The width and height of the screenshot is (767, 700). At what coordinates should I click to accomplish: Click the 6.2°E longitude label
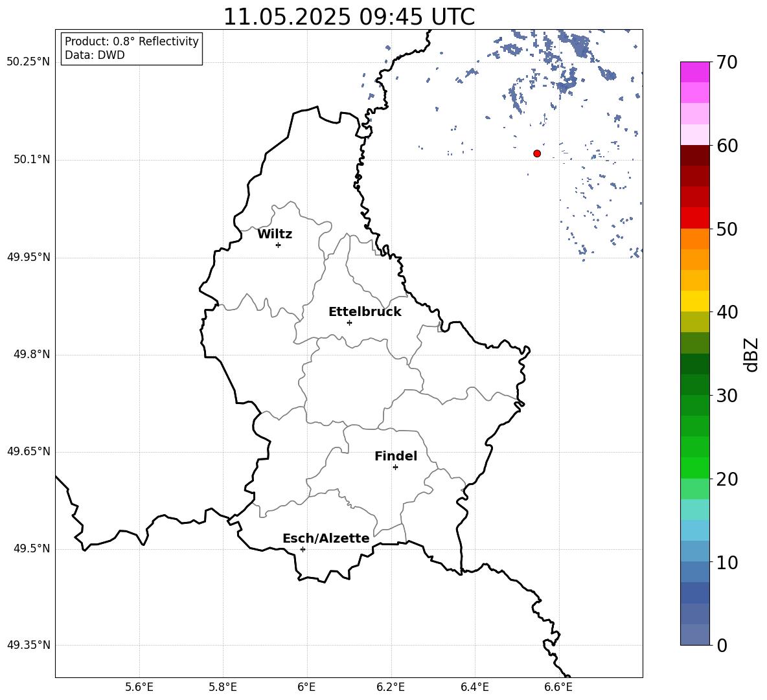pos(391,687)
